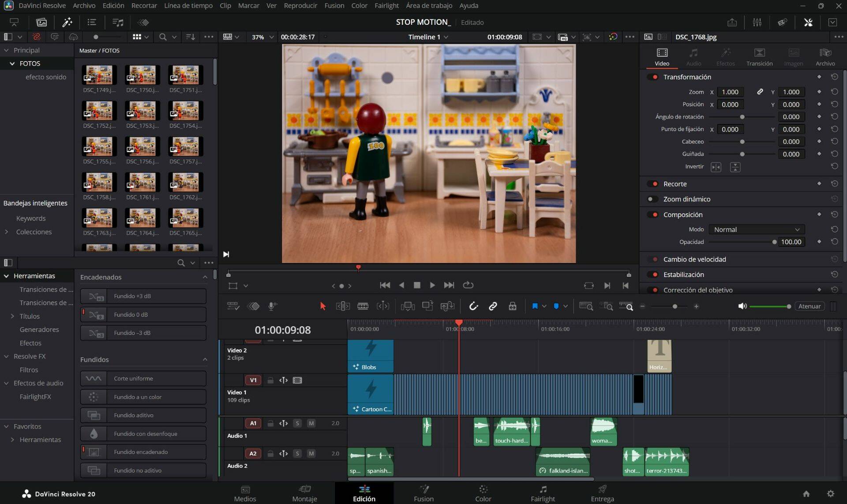Viewport: 847px width, 504px height.
Task: Reset Zoom value in inspector
Action: 834,92
